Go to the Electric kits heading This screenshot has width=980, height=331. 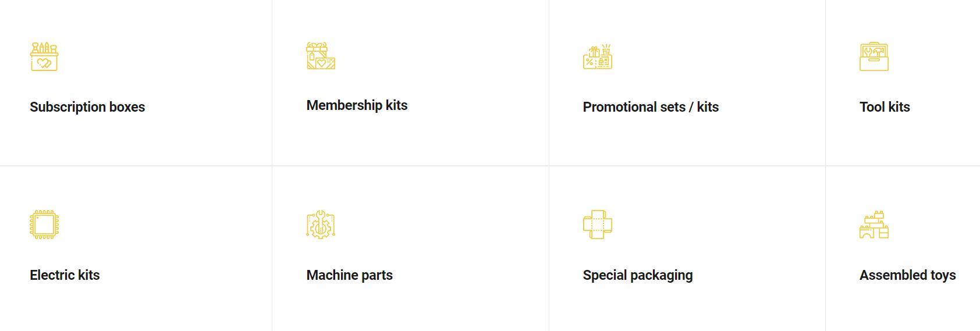point(65,275)
